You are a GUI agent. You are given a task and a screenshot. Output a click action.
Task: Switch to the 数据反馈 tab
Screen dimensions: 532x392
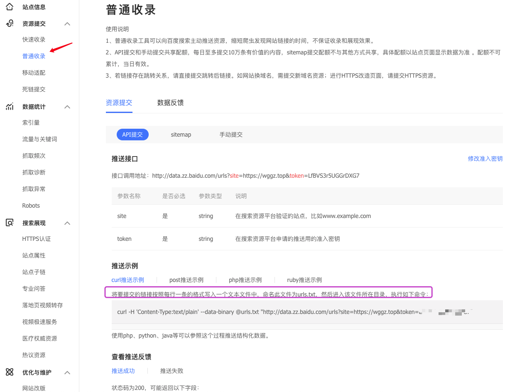coord(170,103)
